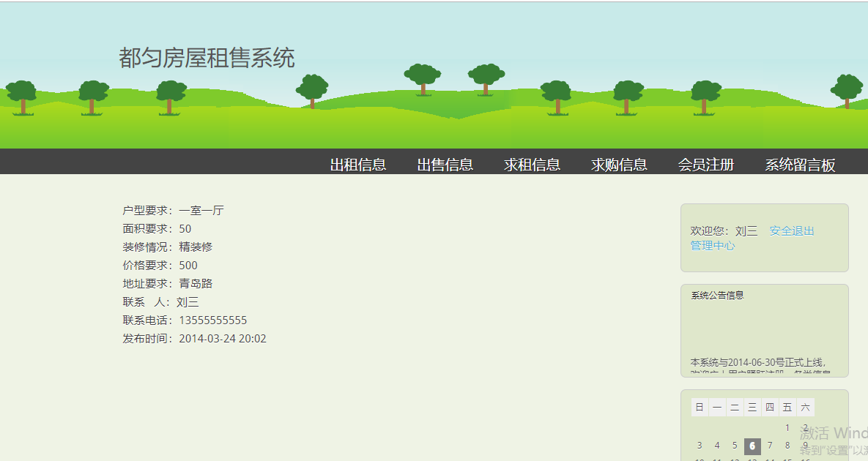The image size is (868, 461).
Task: Click 装修情况 value 精装修
Action: tap(196, 247)
